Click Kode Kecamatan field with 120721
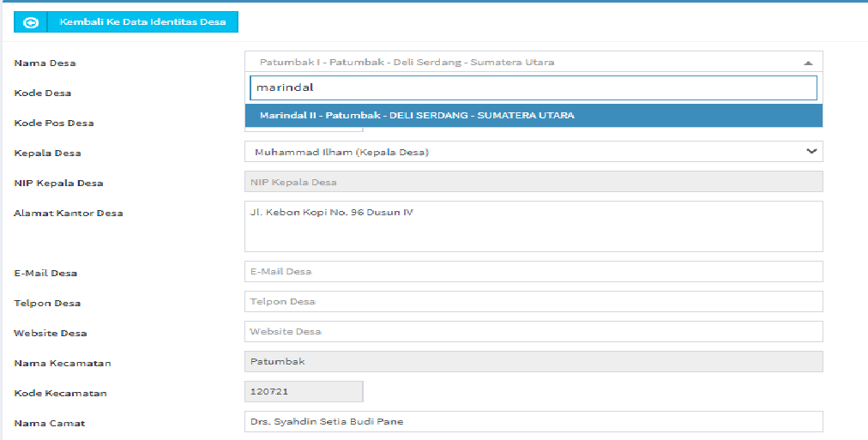 304,391
